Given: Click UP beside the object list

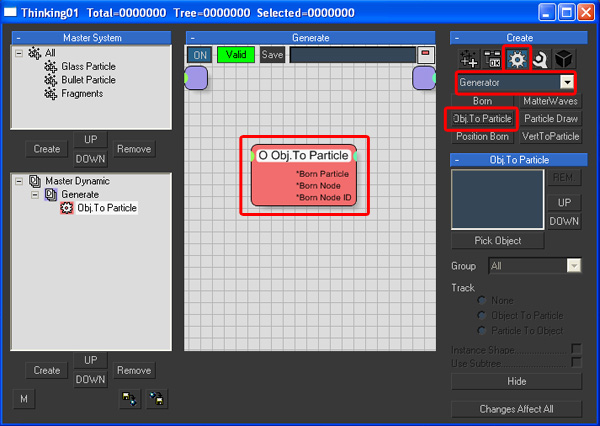Looking at the screenshot, I should [564, 203].
